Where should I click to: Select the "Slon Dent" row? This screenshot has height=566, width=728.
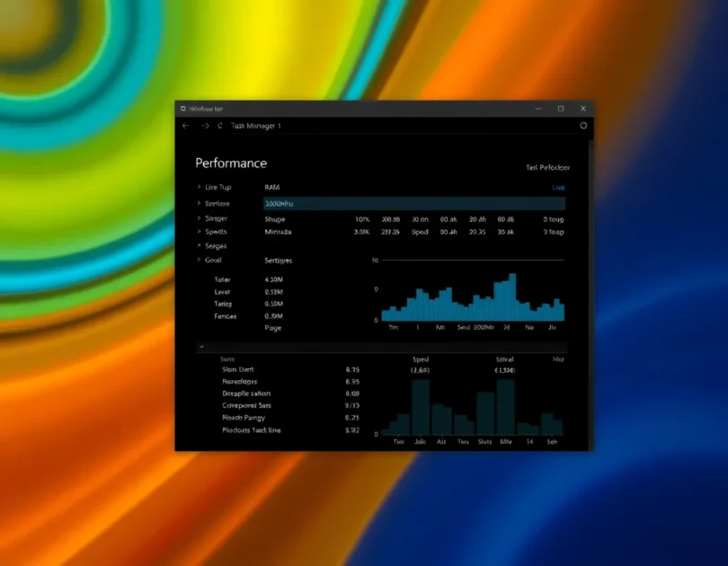(x=237, y=370)
